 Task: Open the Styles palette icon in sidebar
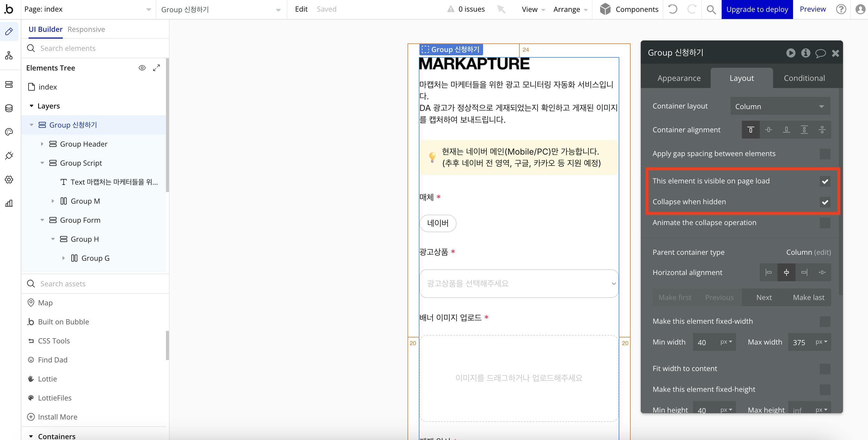(x=9, y=132)
